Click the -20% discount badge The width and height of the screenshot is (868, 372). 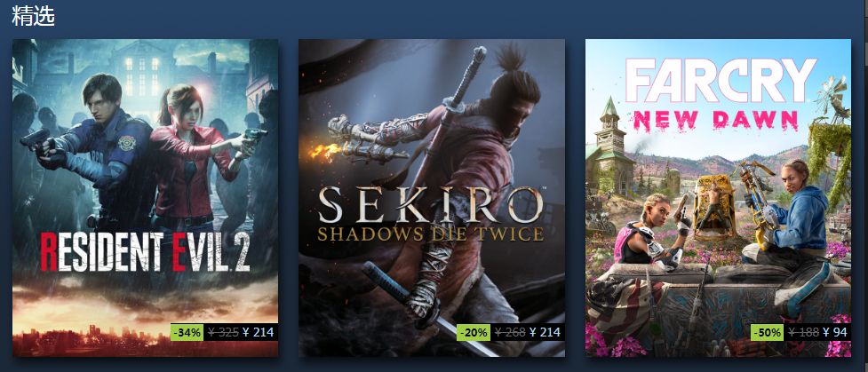(x=474, y=332)
